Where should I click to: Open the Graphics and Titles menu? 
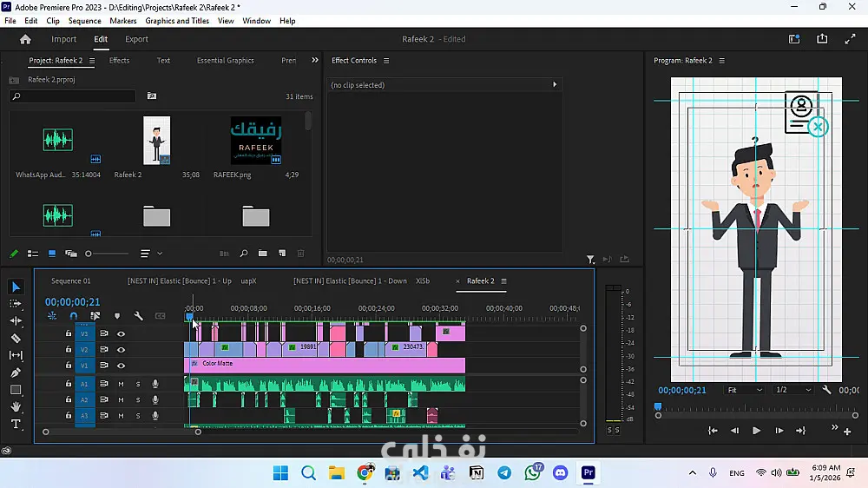click(177, 21)
